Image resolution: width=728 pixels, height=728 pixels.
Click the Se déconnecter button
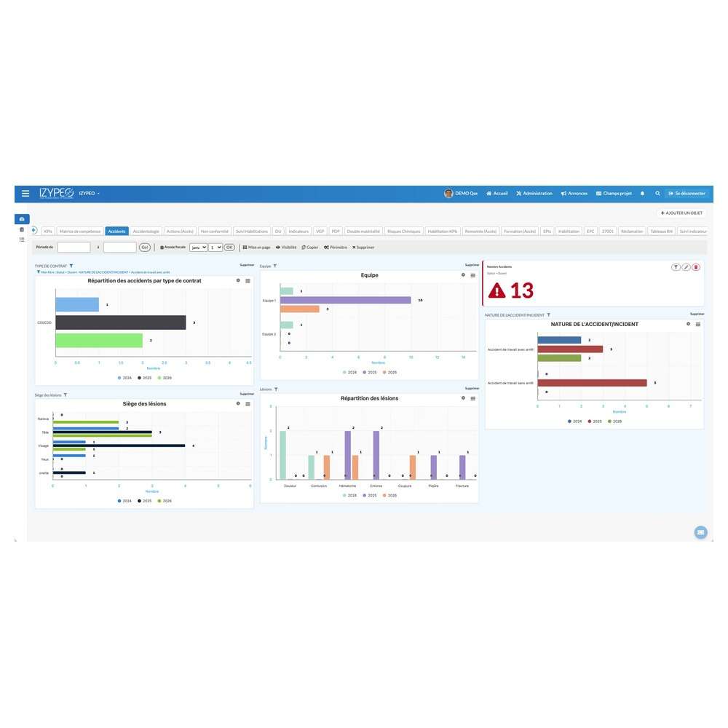(x=687, y=193)
